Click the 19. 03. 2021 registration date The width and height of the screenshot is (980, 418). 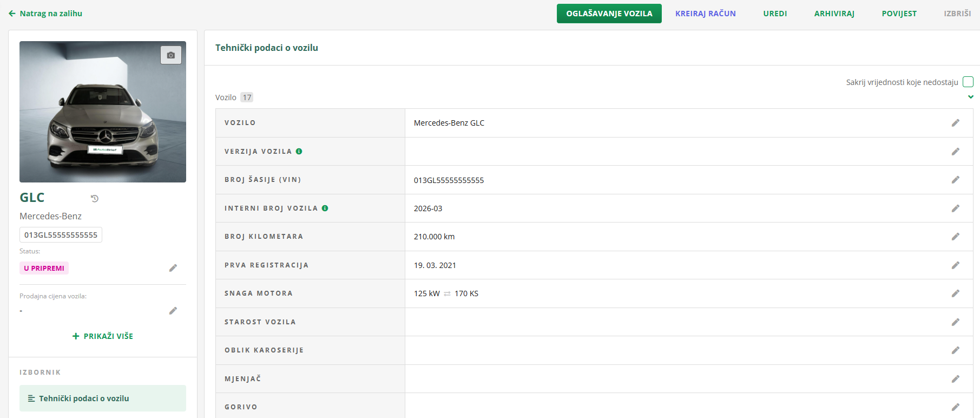[x=435, y=265]
